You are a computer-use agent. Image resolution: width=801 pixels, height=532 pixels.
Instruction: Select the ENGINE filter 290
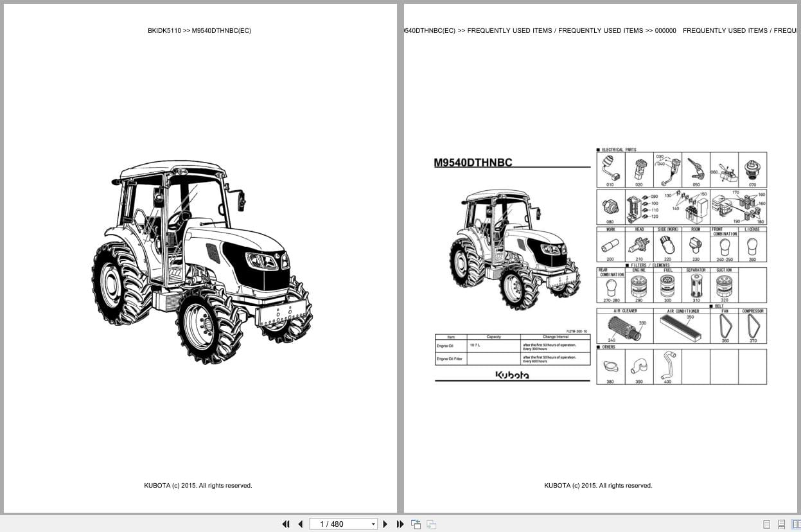639,285
